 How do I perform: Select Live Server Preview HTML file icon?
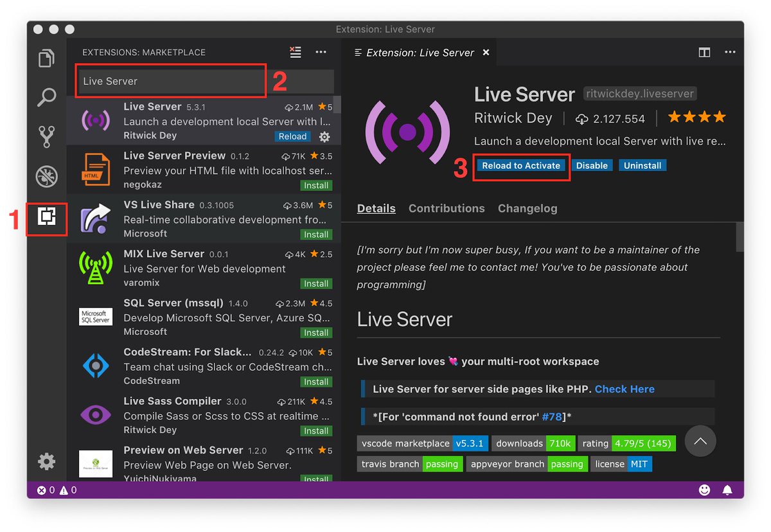coord(96,169)
